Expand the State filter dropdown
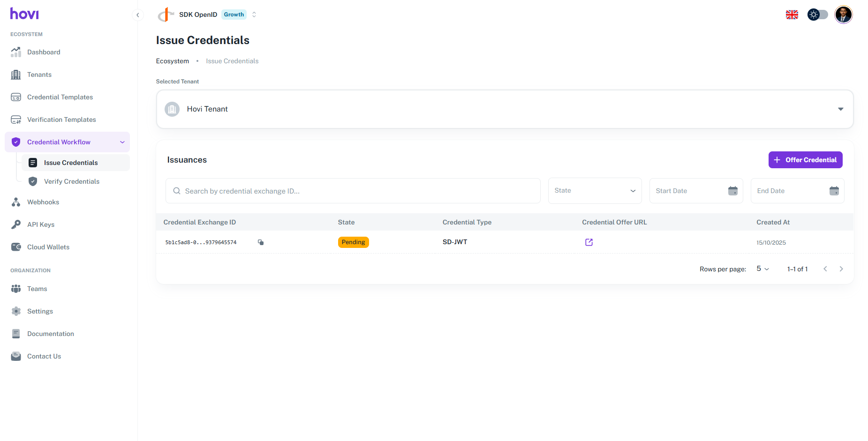Screen dimensions: 868x441 (x=595, y=191)
